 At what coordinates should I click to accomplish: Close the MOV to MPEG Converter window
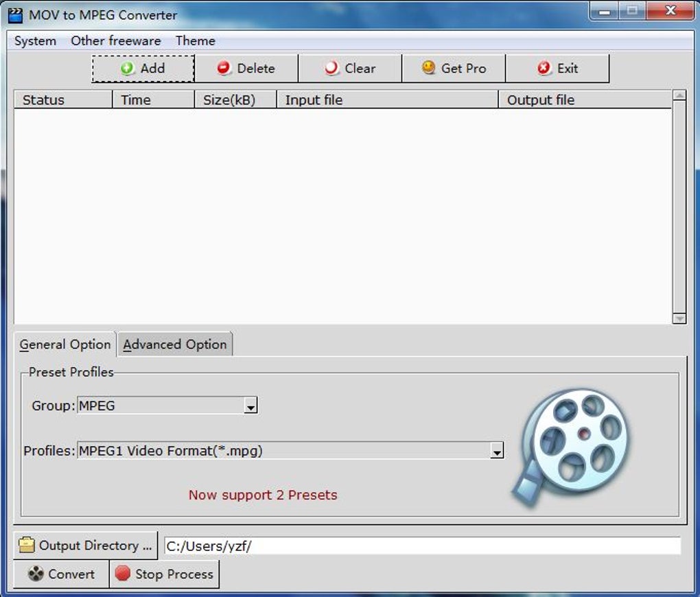(x=670, y=11)
